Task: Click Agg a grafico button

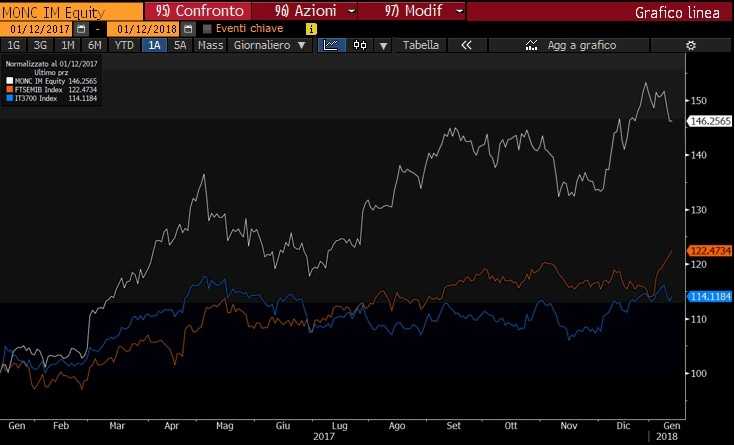Action: [x=569, y=45]
